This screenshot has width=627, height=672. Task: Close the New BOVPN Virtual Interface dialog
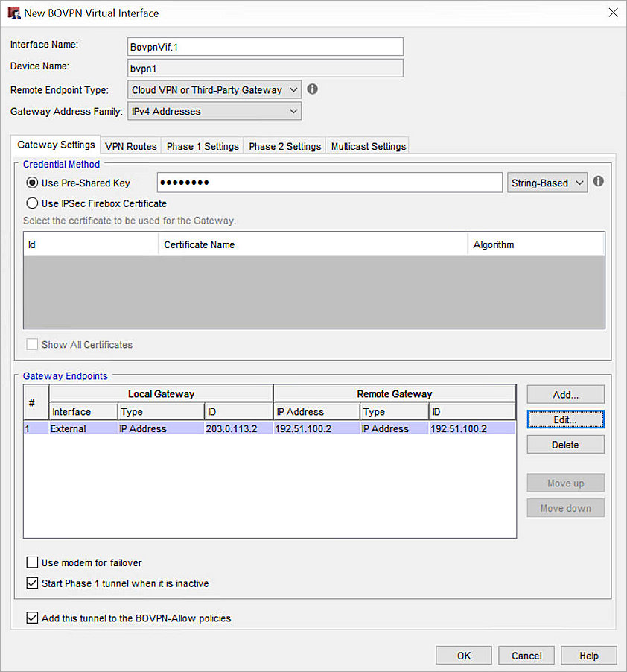point(613,13)
